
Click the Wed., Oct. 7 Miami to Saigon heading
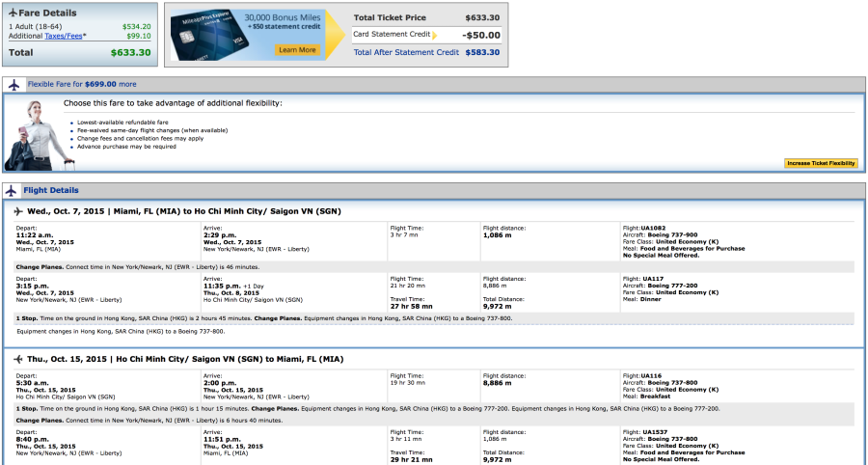pos(184,211)
